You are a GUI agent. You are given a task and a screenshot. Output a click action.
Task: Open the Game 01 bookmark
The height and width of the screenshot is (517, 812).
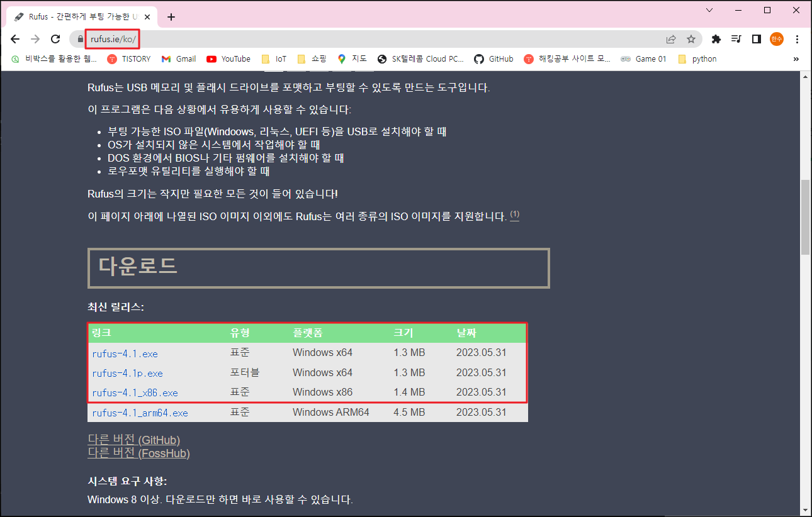[643, 59]
